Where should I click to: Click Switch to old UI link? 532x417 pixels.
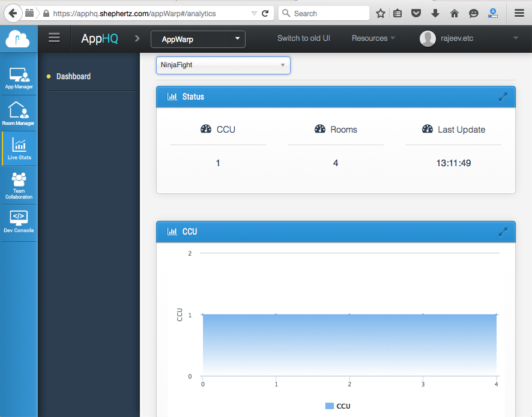point(303,38)
